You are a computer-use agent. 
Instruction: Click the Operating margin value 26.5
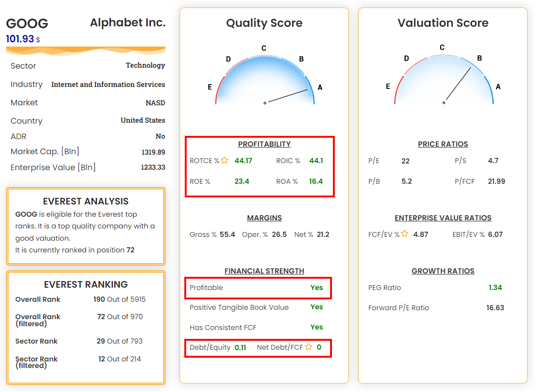[279, 235]
